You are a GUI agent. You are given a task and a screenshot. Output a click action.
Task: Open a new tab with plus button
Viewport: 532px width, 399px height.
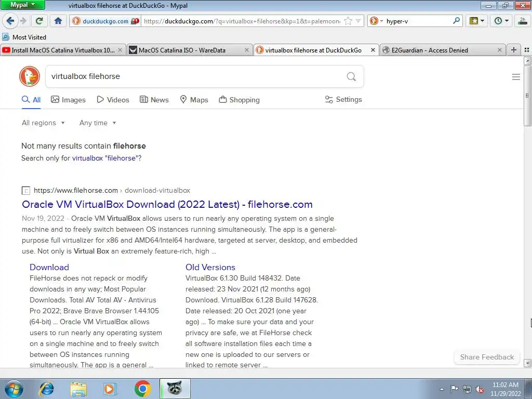click(514, 50)
